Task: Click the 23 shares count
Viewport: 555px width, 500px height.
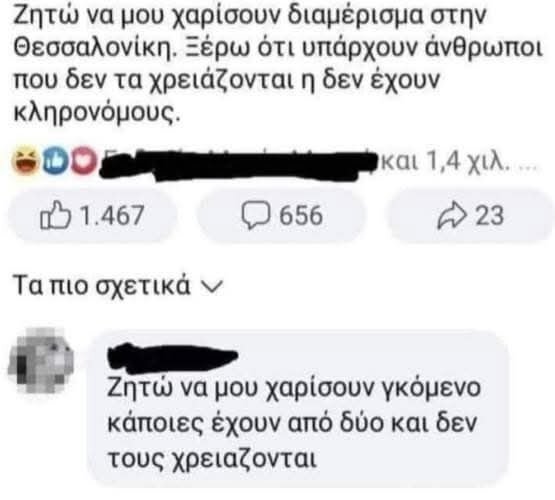Action: (x=489, y=215)
